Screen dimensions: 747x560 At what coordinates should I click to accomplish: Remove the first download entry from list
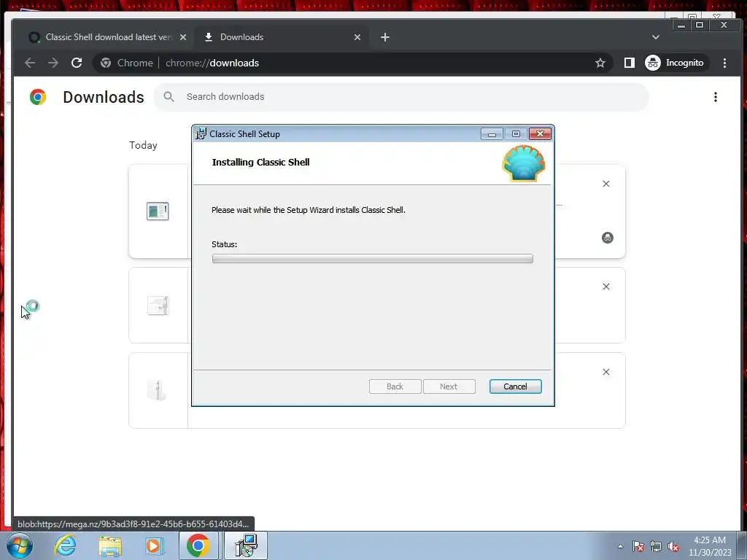click(606, 184)
